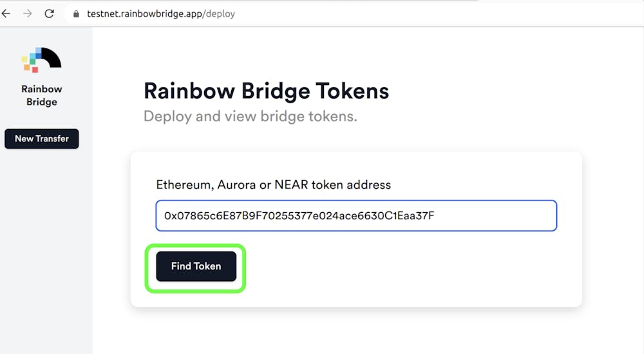Screen dimensions: 644x354
Task: Select the testnet.rainbowbridge.app URL text
Action: pos(145,14)
